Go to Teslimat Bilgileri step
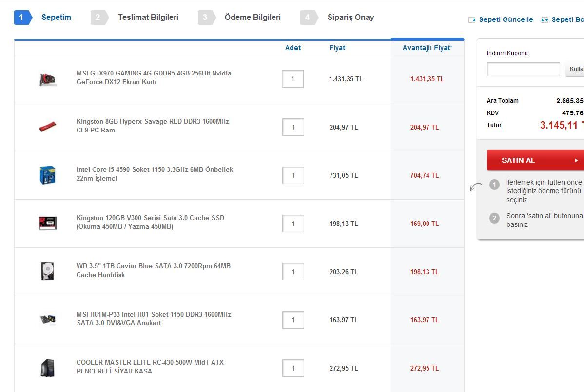The height and width of the screenshot is (392, 584). point(148,18)
